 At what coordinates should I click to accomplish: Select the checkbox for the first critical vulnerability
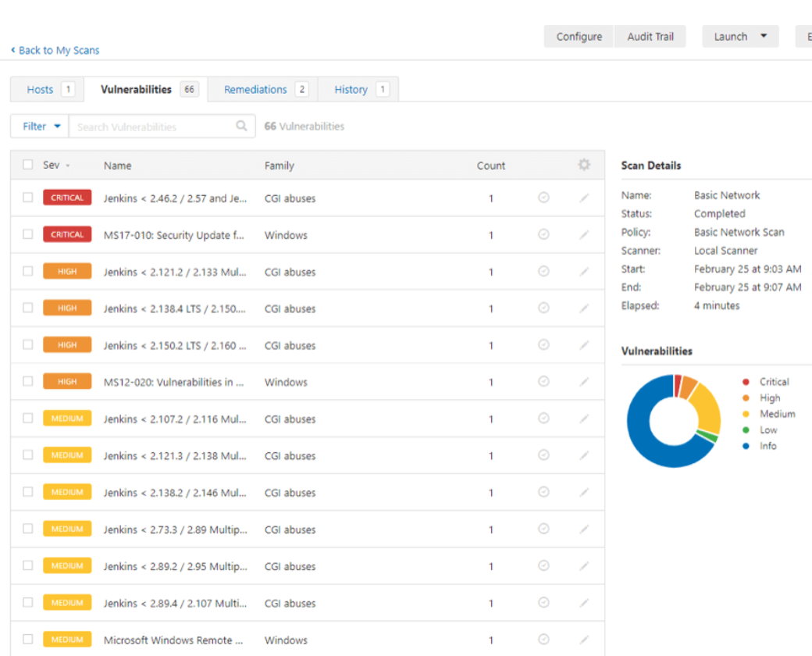[x=27, y=198]
